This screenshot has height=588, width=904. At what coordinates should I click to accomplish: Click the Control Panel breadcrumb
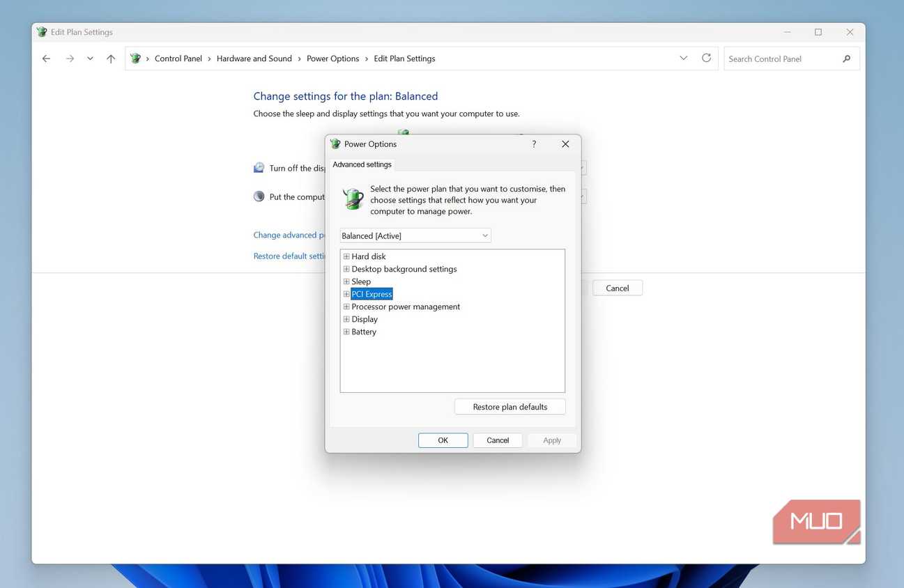(178, 59)
